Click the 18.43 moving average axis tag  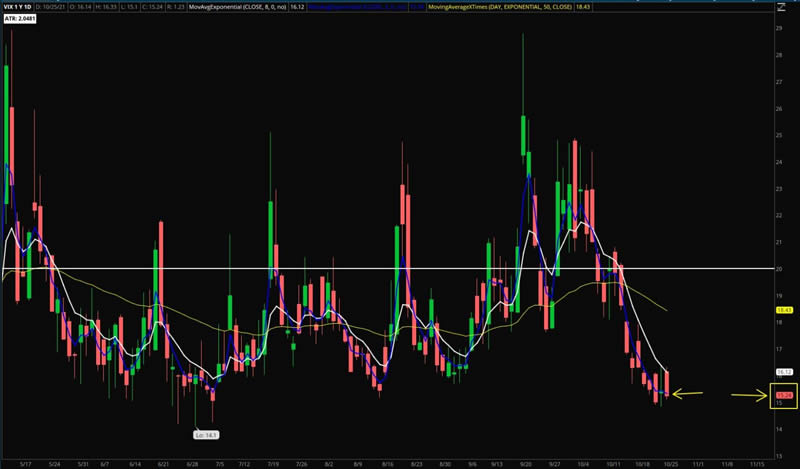coord(784,311)
